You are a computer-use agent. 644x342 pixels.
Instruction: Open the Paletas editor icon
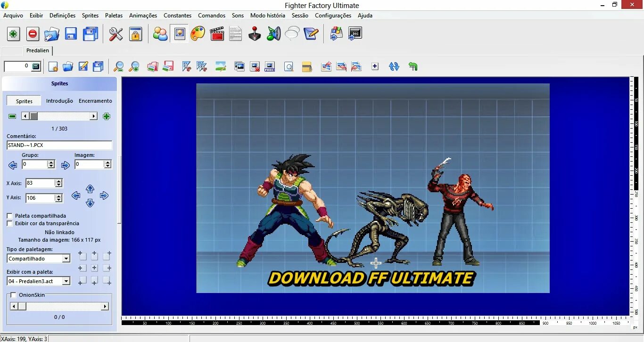pos(198,33)
